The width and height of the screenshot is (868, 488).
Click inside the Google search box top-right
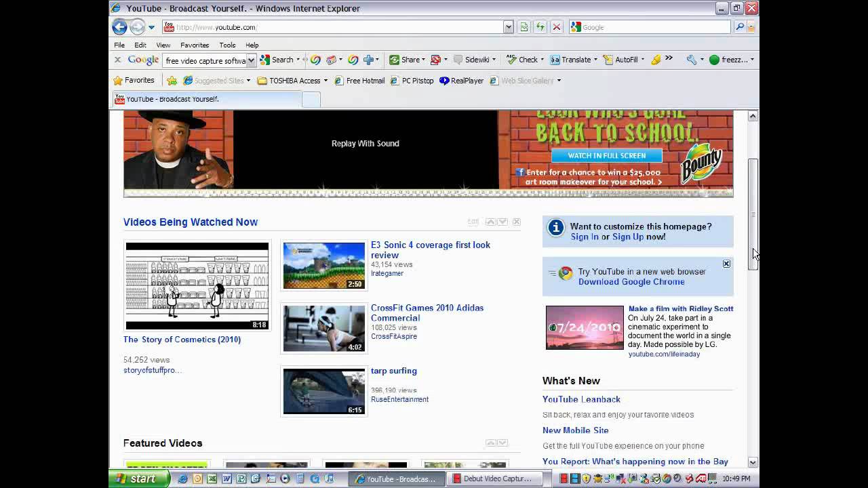[650, 27]
